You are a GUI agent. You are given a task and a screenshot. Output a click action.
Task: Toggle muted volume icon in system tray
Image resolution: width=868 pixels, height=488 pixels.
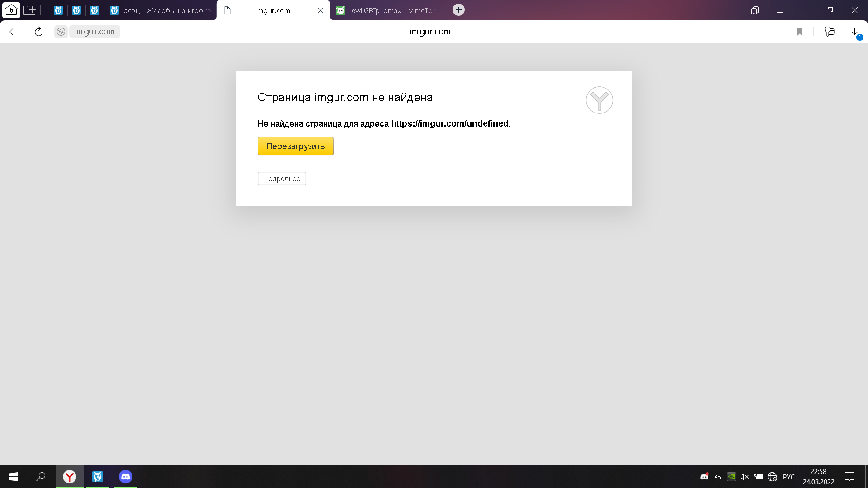click(745, 477)
